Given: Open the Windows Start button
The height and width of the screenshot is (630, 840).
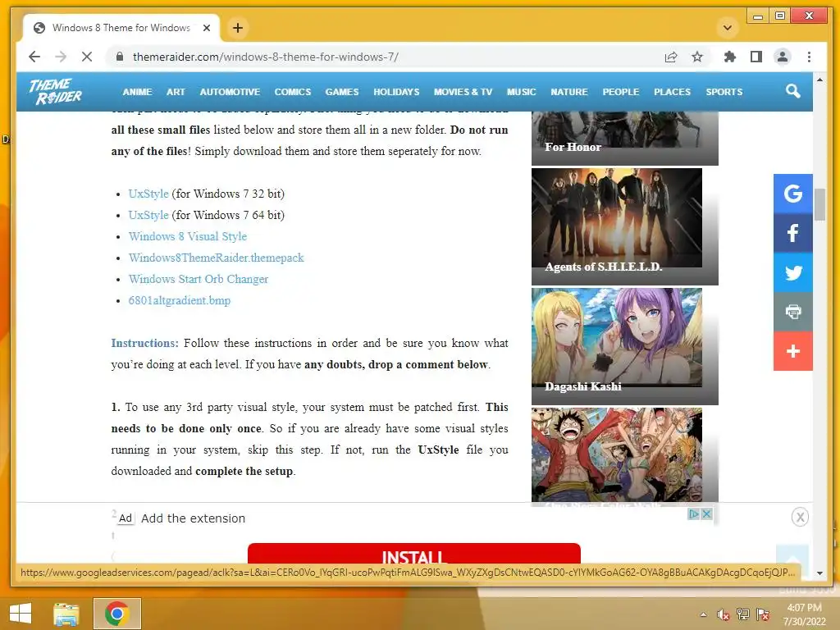Looking at the screenshot, I should coord(21,614).
